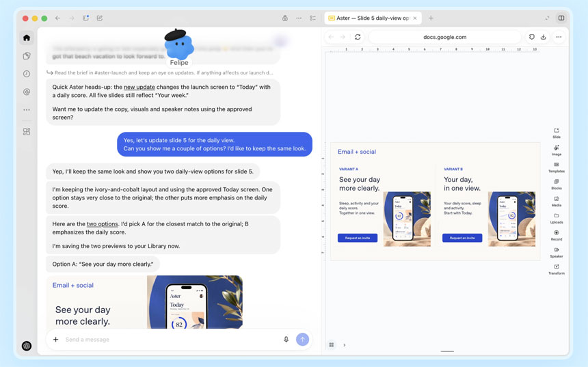Click the expand arrows icon in tab bar

tap(547, 18)
